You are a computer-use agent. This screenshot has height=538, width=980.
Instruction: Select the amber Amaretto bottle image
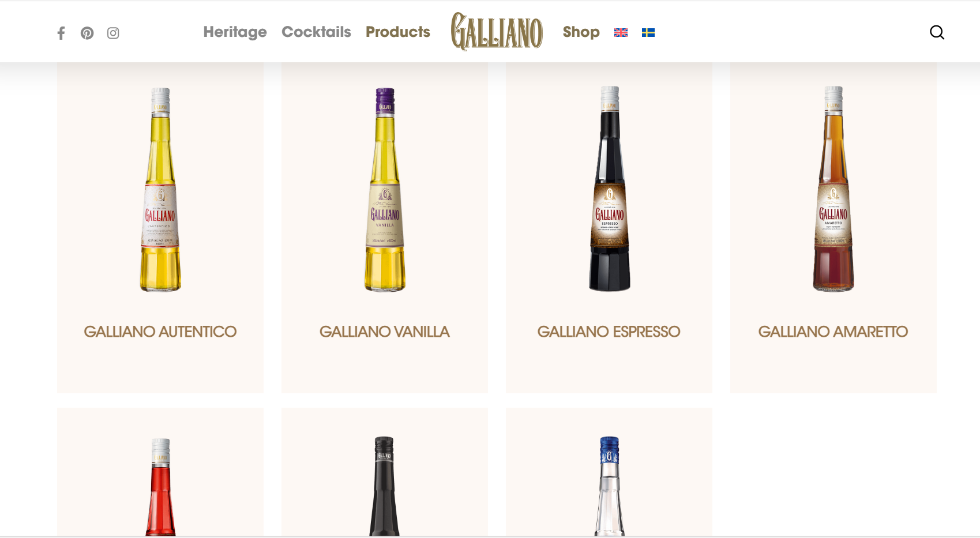(833, 189)
